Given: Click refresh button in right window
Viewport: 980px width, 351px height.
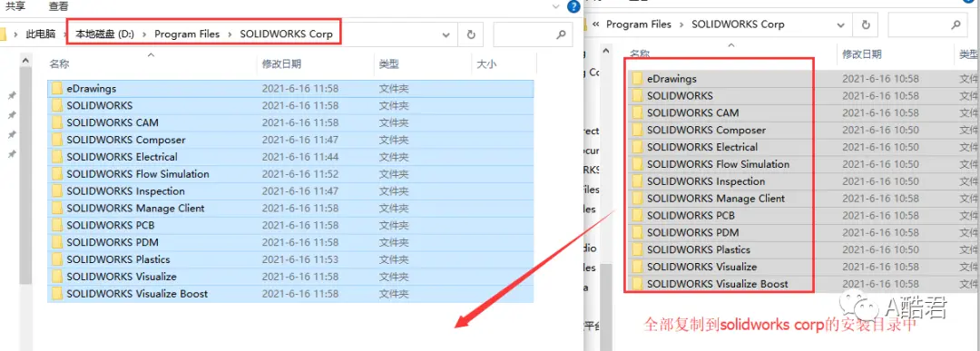Looking at the screenshot, I should (x=866, y=24).
